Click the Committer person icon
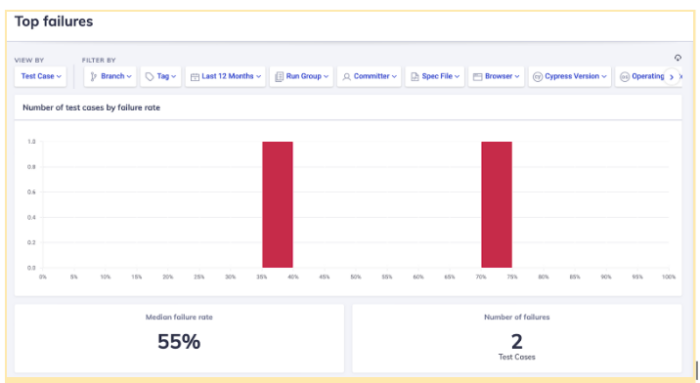Screen dimensions: 700x383 click(x=346, y=77)
